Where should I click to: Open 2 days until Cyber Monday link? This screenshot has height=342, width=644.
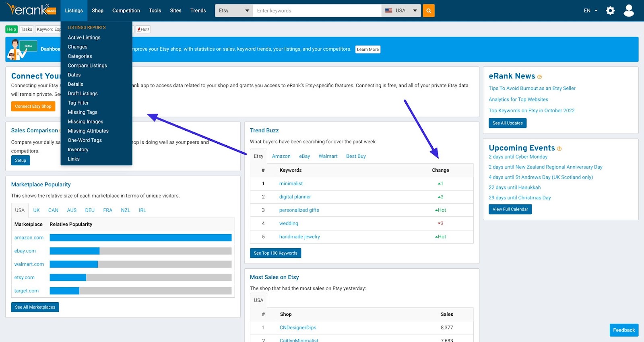pyautogui.click(x=518, y=157)
